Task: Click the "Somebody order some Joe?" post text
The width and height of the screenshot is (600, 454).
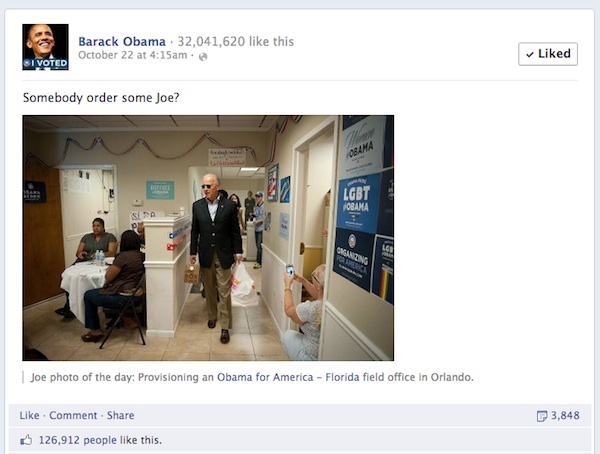Action: 101,98
